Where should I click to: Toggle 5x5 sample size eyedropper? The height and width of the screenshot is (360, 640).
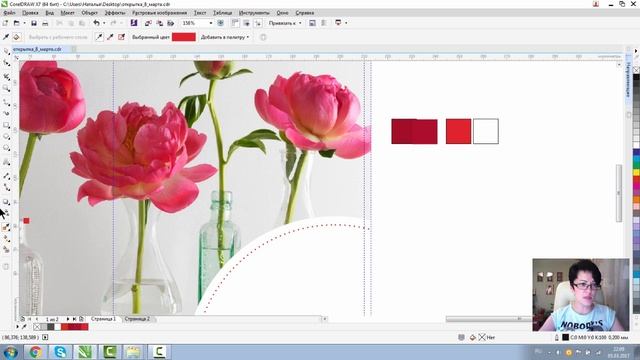click(x=121, y=37)
